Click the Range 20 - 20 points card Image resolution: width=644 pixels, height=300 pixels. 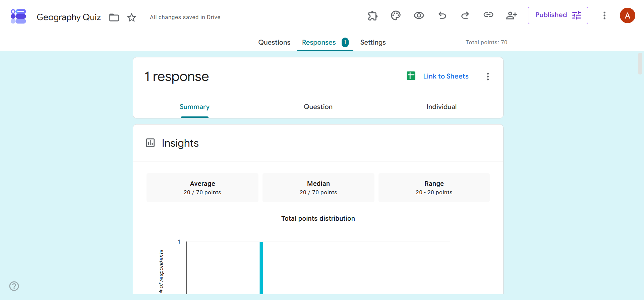[434, 188]
